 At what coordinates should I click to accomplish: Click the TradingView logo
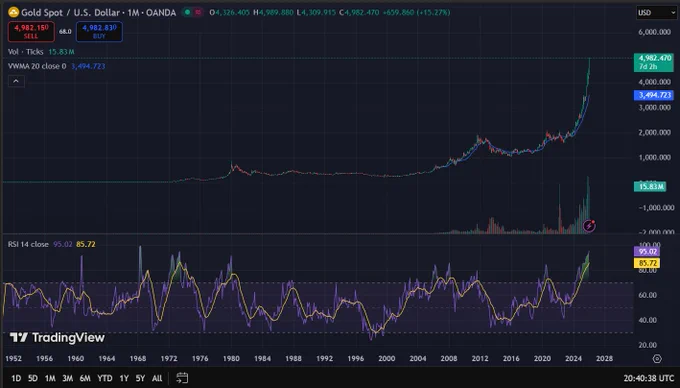pos(57,337)
